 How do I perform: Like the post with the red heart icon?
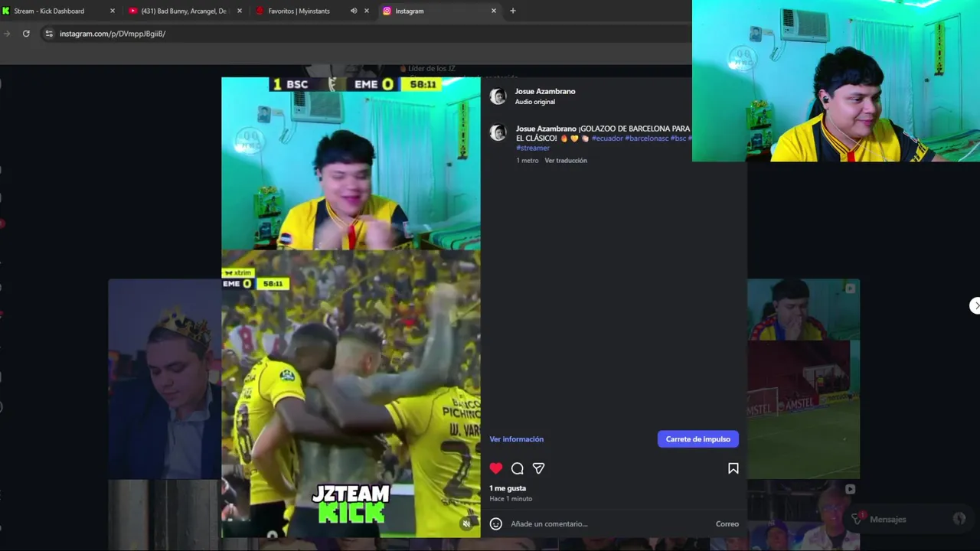pyautogui.click(x=496, y=468)
